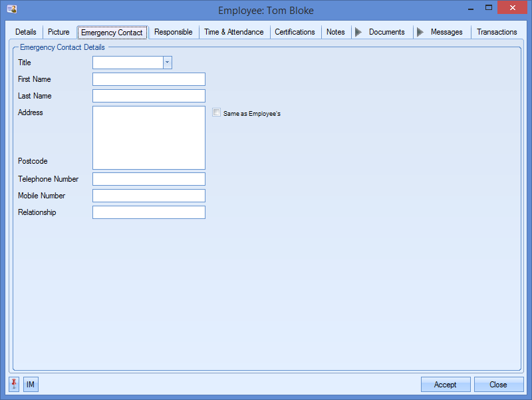The width and height of the screenshot is (532, 400).
Task: Click the Close button
Action: click(498, 385)
